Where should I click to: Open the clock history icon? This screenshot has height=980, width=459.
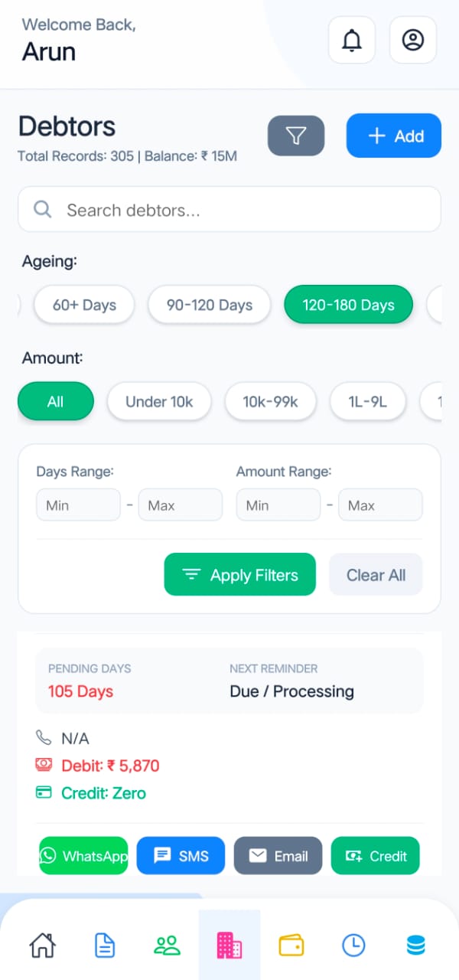point(353,946)
